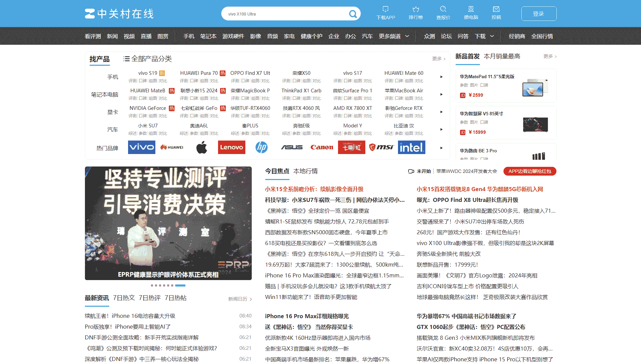
Task: Select the 七彩虹 brand logo
Action: click(352, 147)
